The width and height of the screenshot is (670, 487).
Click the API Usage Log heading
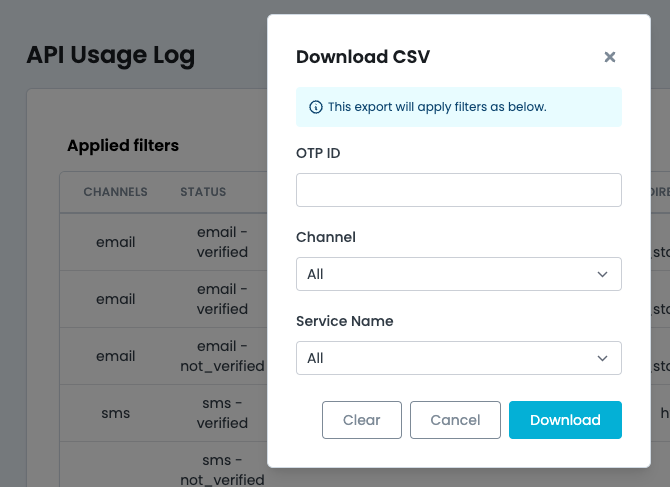110,55
